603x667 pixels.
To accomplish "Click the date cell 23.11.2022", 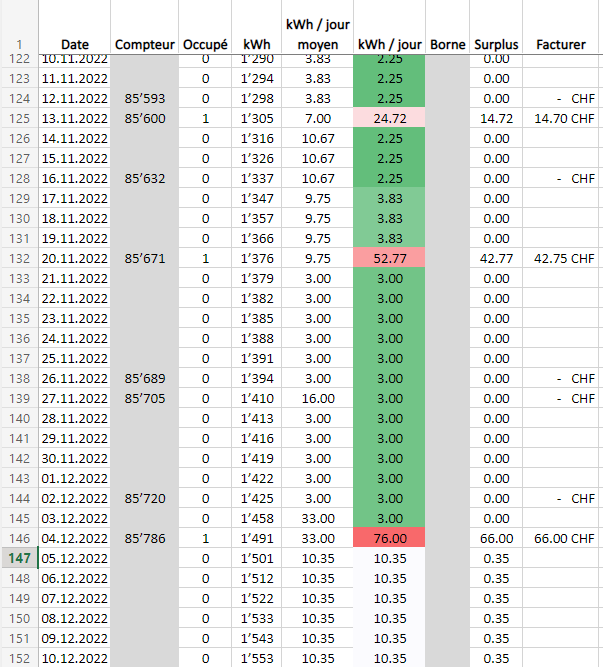I will (74, 318).
